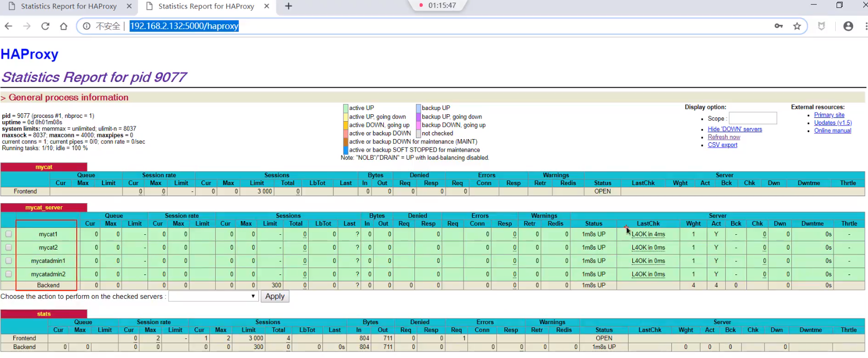Bookmark page using the star icon
The image size is (868, 358).
click(x=797, y=26)
